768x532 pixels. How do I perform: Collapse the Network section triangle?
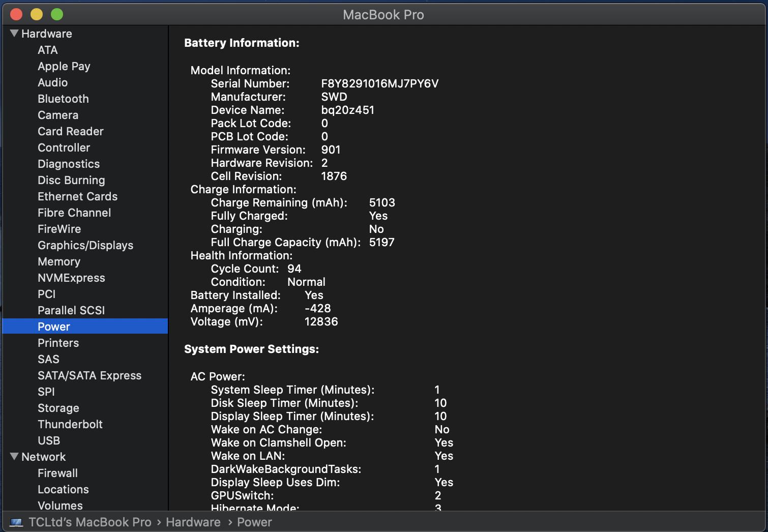pyautogui.click(x=14, y=457)
